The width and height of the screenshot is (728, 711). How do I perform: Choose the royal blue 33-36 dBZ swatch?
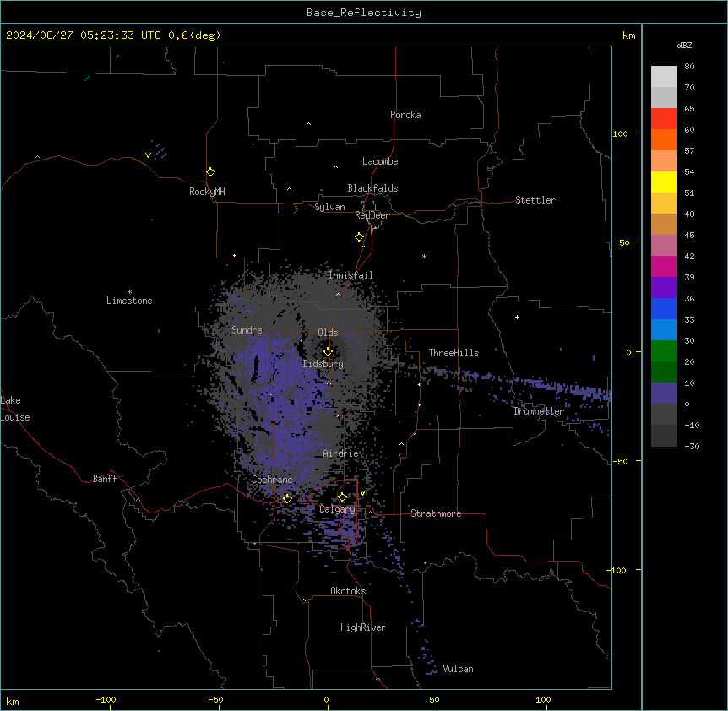[x=664, y=308]
